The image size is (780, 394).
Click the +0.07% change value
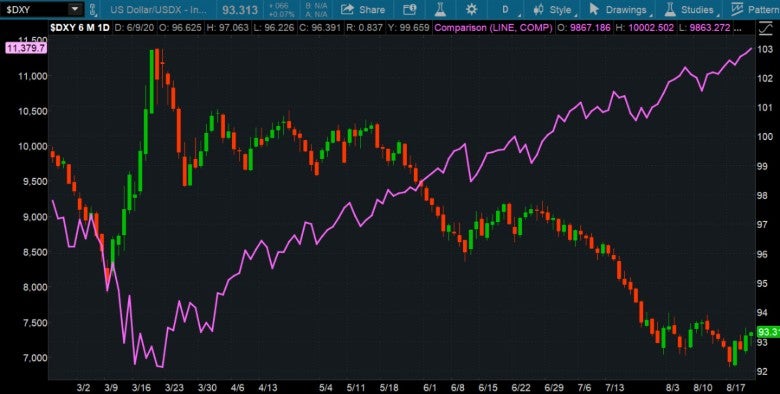click(x=282, y=14)
